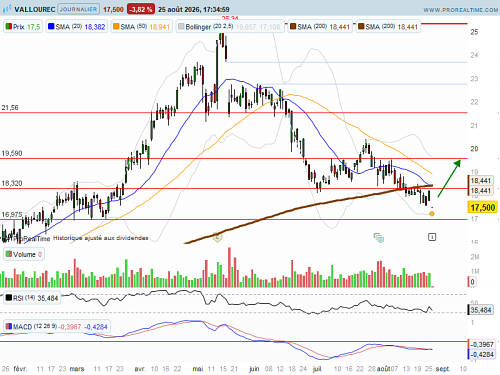
Task: Click the 18,320 horizontal level label
Action: click(x=12, y=183)
